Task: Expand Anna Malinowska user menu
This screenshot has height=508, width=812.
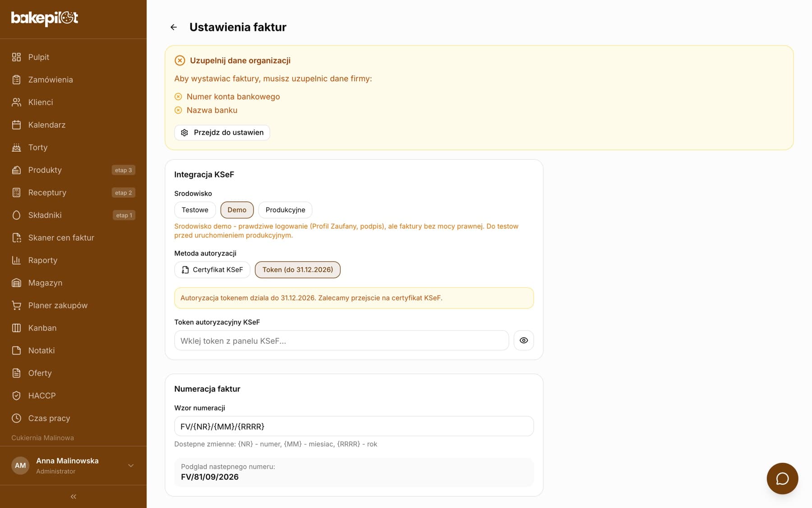Action: click(x=131, y=466)
